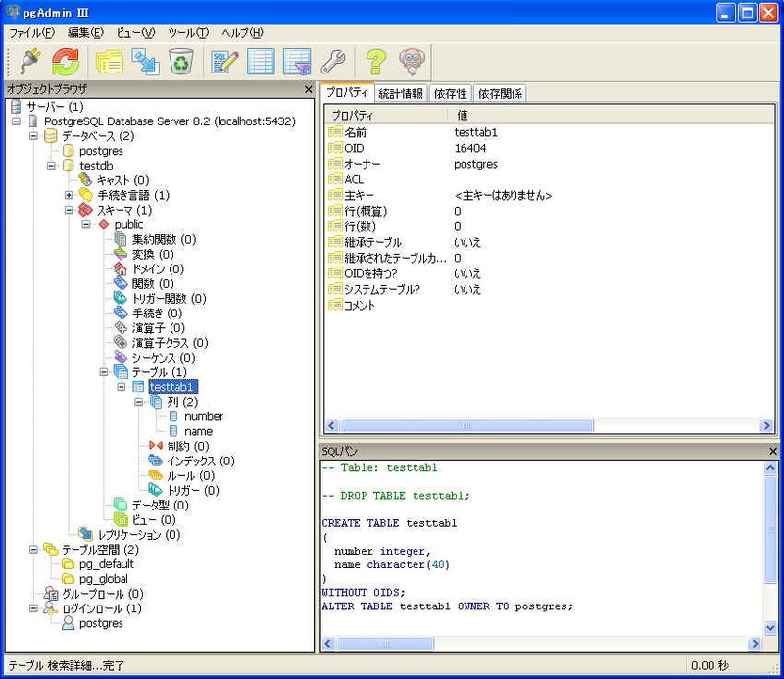Select the postgres database in the tree
Viewport: 784px width, 679px height.
tap(101, 151)
